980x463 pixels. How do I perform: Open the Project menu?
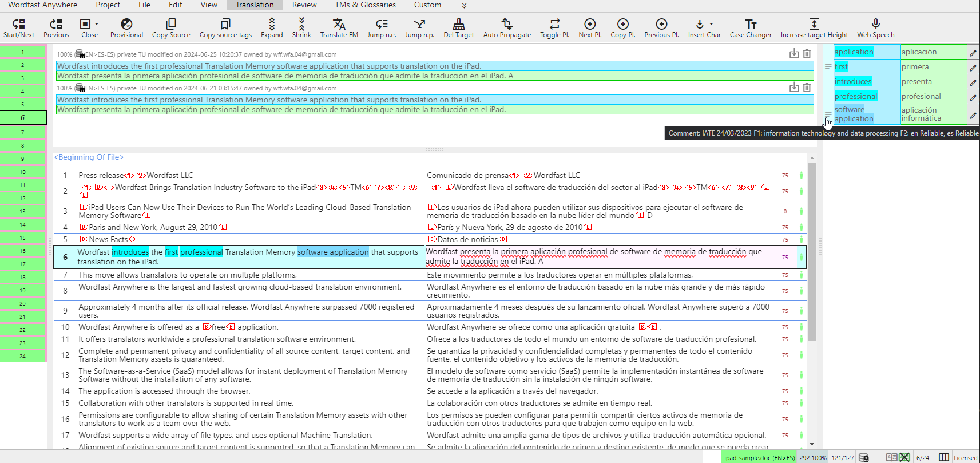coord(108,5)
